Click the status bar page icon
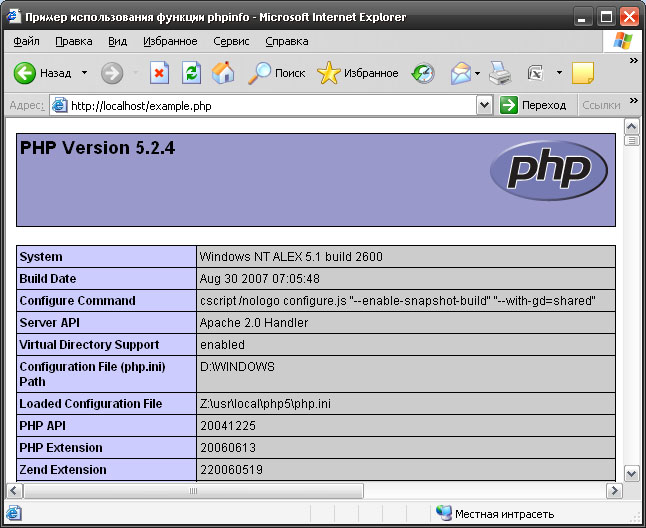646x528 pixels. [14, 514]
